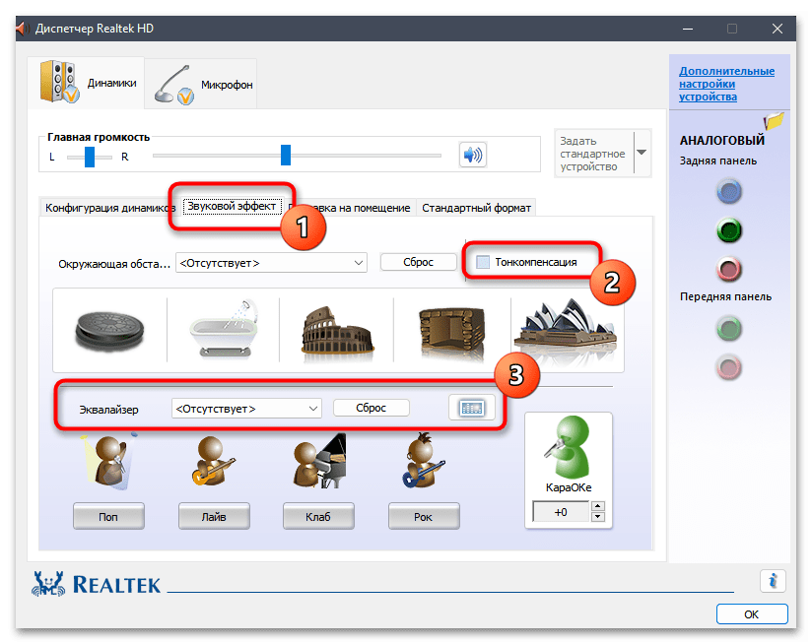
Task: Open the default device dropdown arrow
Action: pos(642,153)
